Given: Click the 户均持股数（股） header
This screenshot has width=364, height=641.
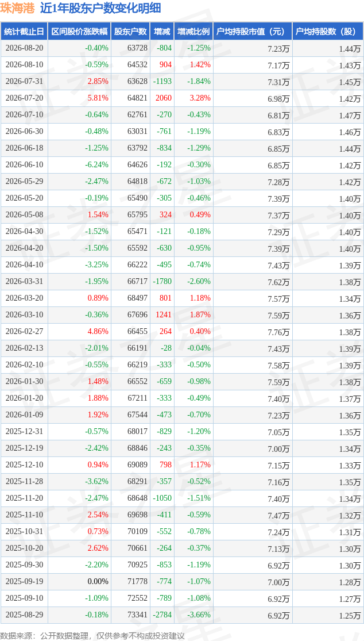Looking at the screenshot, I should [328, 32].
